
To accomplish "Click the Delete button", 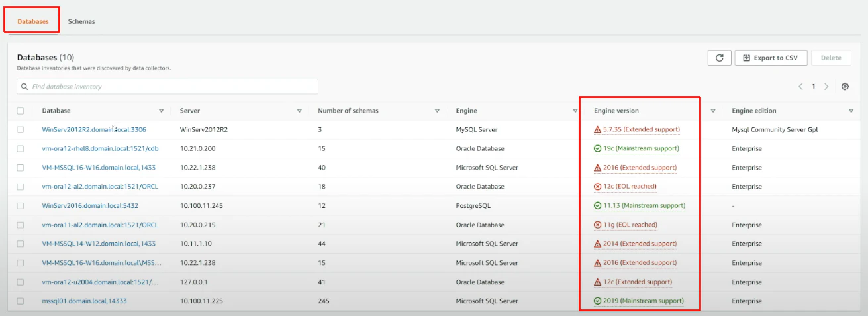I will (831, 58).
